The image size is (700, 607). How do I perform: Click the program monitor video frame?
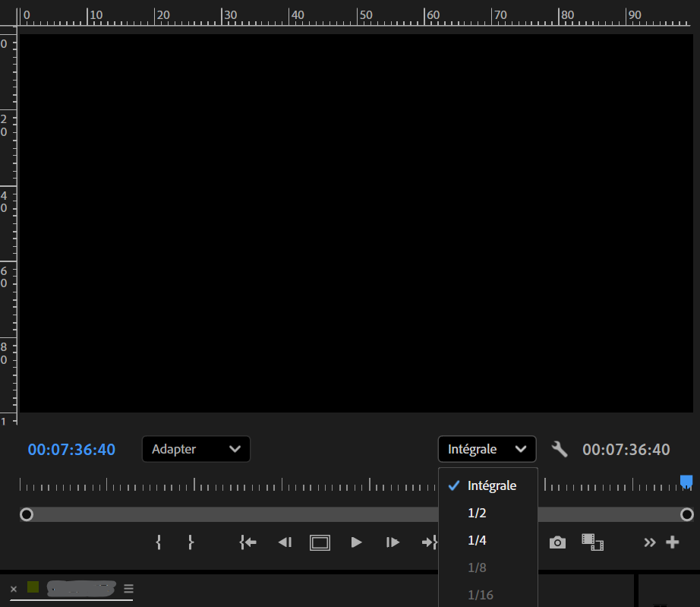point(356,223)
